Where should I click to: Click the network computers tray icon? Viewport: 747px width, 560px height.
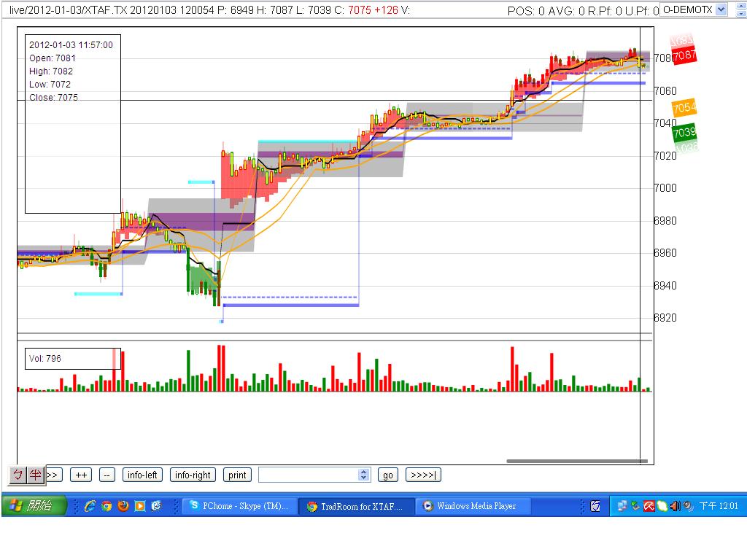pos(622,506)
